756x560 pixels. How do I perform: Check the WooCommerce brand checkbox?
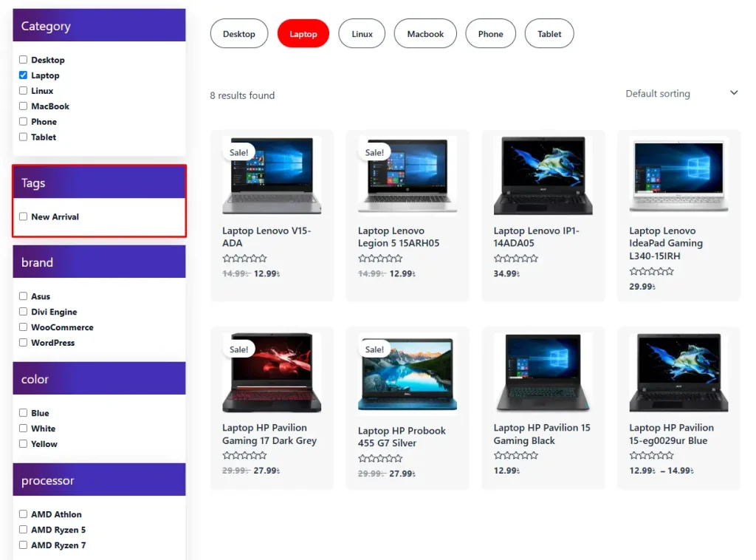point(23,327)
